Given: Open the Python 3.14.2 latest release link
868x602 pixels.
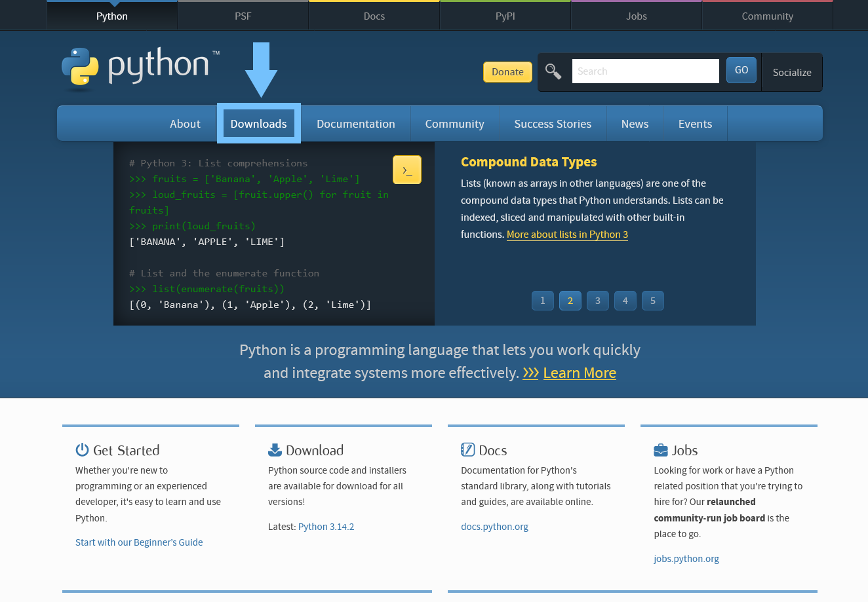Looking at the screenshot, I should 326,527.
